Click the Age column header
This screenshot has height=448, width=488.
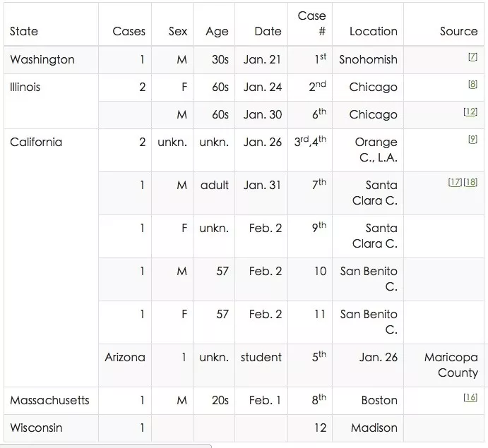point(217,32)
